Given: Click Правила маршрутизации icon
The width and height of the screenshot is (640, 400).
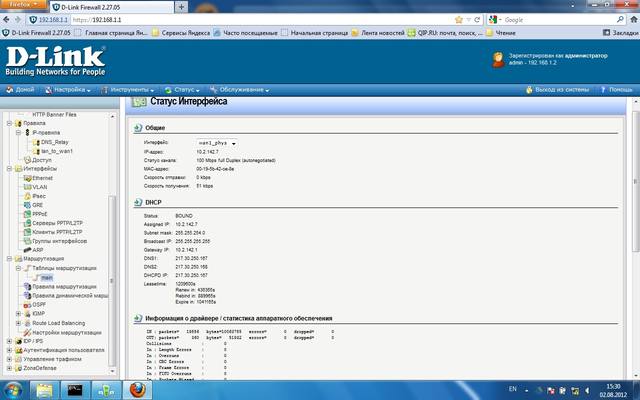Looking at the screenshot, I should [27, 287].
